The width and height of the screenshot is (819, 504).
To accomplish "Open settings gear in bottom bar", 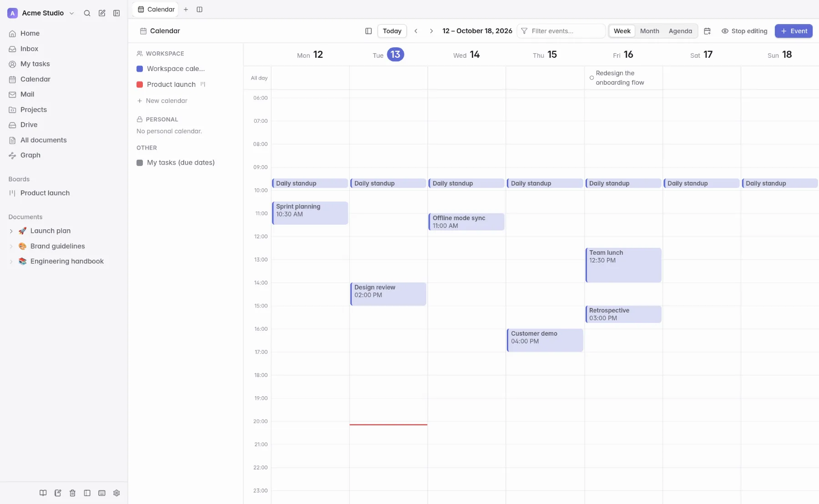I will click(116, 493).
